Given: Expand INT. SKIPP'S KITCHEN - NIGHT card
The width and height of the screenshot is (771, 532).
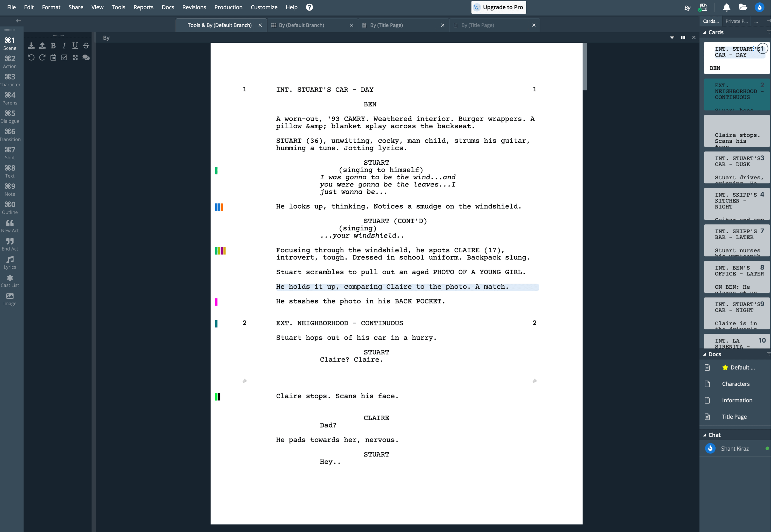Looking at the screenshot, I should [x=735, y=202].
